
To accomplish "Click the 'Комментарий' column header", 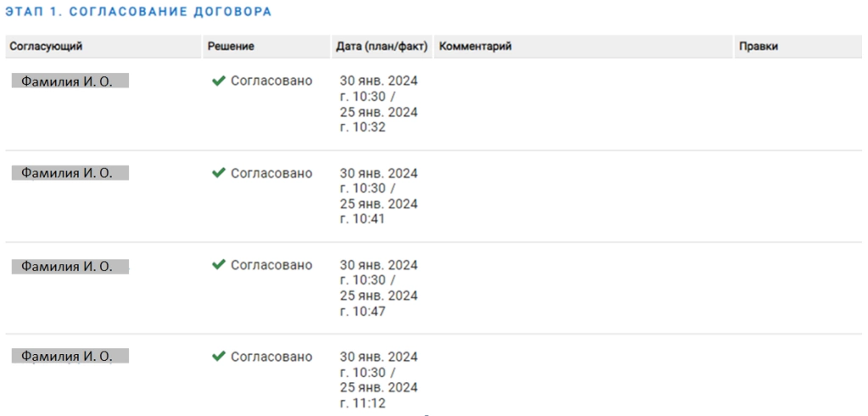I will pyautogui.click(x=475, y=47).
